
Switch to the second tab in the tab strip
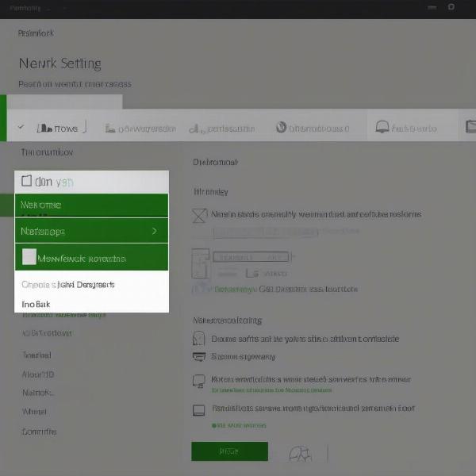[140, 129]
